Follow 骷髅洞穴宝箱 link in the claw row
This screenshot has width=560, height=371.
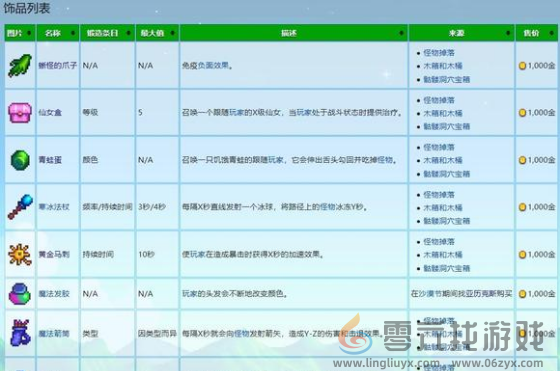point(447,79)
